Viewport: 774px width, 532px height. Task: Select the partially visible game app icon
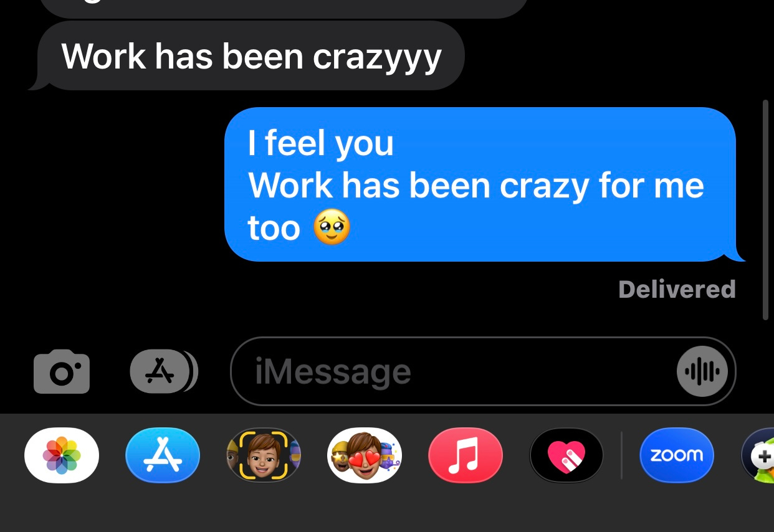tap(757, 455)
